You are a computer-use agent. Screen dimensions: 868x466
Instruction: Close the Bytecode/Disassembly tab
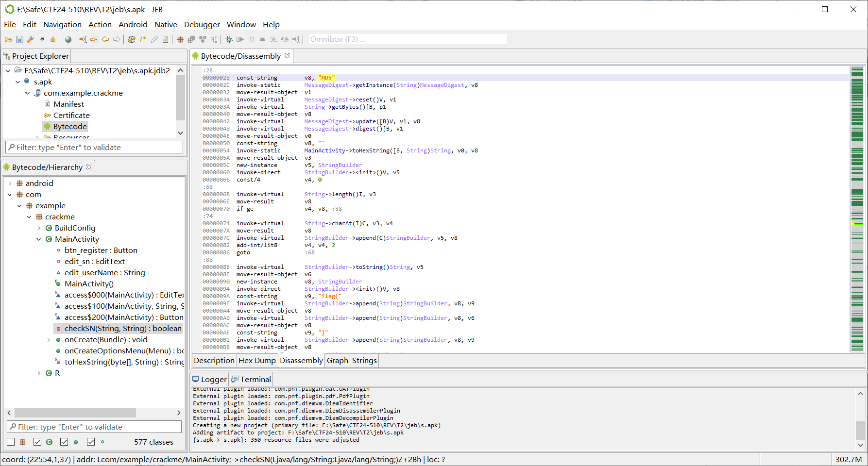pos(287,56)
